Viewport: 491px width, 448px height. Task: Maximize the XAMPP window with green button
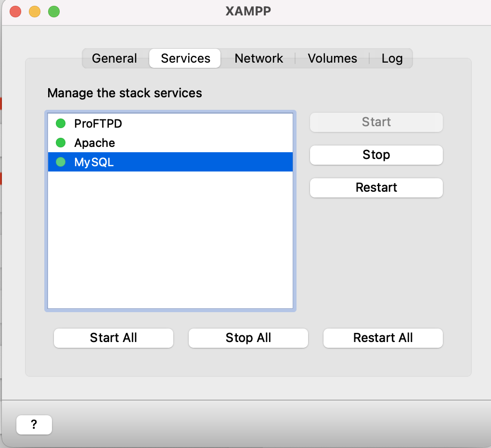pos(54,12)
